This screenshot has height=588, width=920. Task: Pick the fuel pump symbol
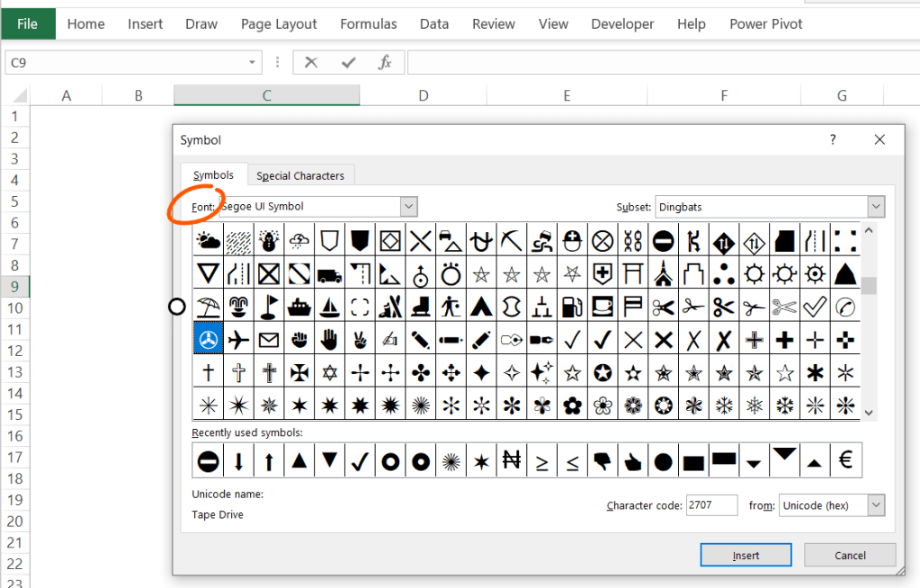(572, 307)
